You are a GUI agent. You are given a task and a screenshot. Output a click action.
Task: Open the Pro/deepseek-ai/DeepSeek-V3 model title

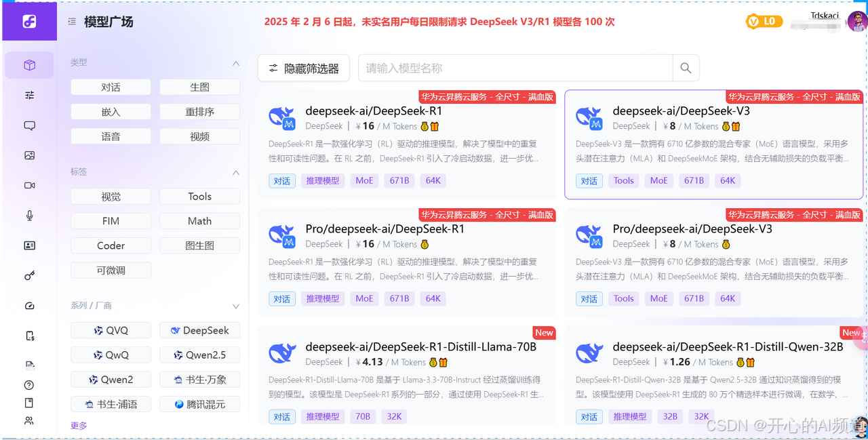pos(692,229)
